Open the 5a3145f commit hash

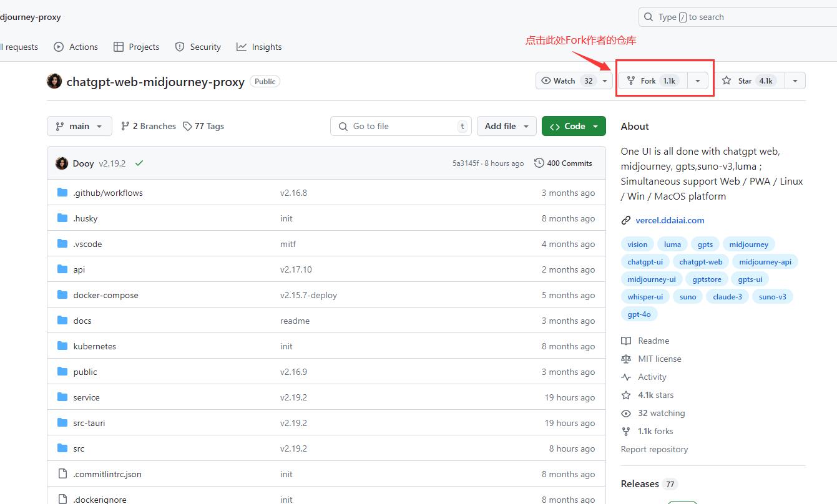[x=466, y=163]
